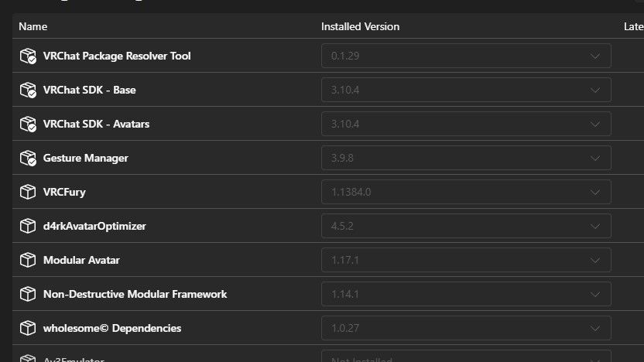This screenshot has width=644, height=362.
Task: Select the Non-Destructive Modular Framework name
Action: pyautogui.click(x=135, y=294)
